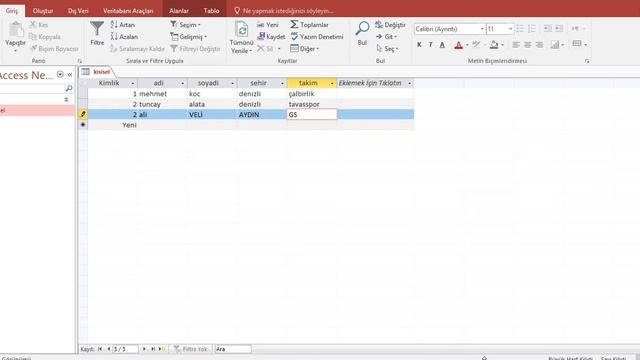Add a new blank record via navigator
Image resolution: width=640 pixels, height=360 pixels.
coord(162,349)
